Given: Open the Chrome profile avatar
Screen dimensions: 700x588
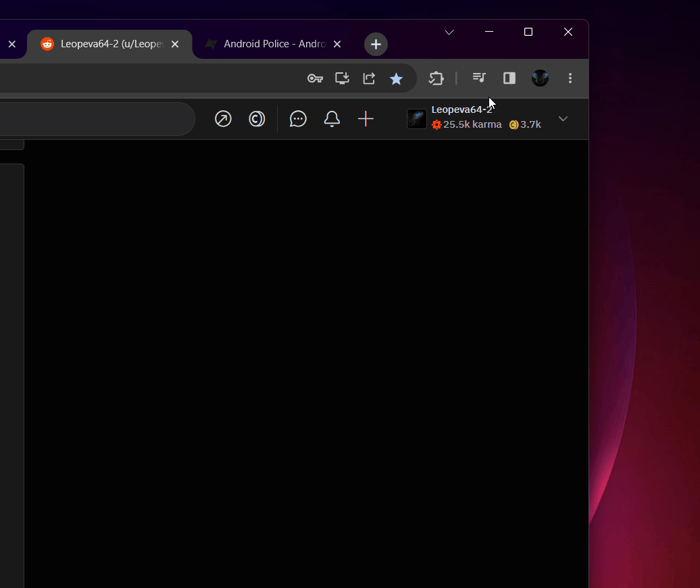Looking at the screenshot, I should [x=540, y=78].
